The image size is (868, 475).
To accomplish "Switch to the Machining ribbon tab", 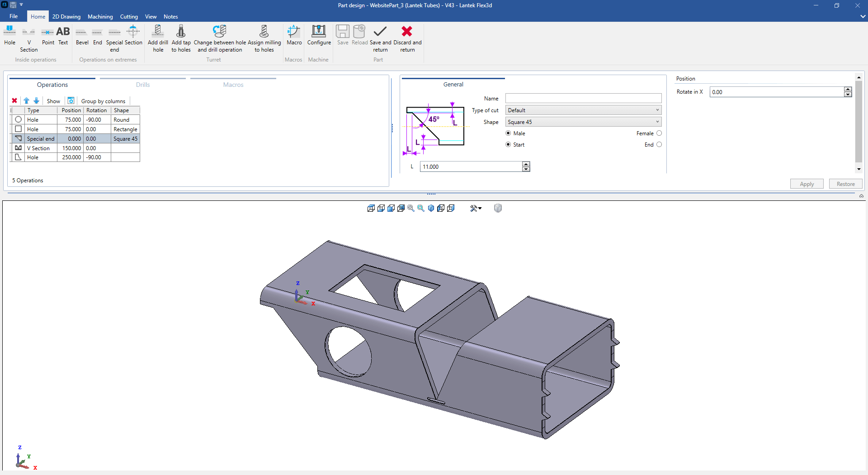I will [100, 17].
